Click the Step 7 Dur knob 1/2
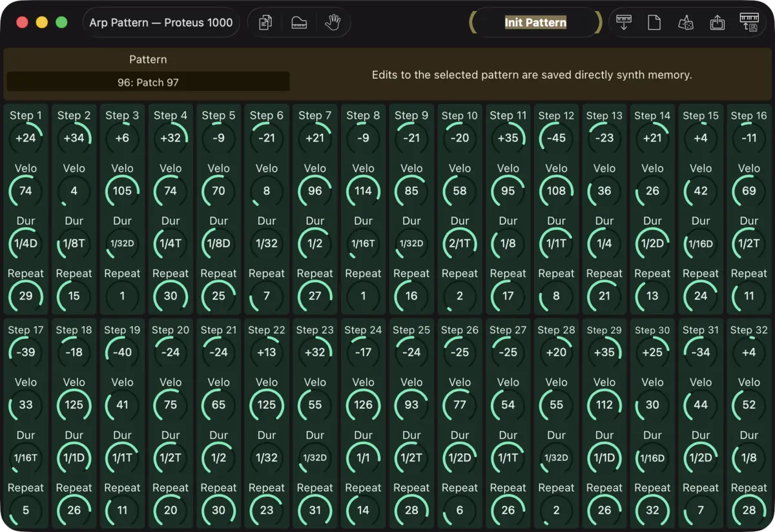This screenshot has height=532, width=775. [x=315, y=243]
